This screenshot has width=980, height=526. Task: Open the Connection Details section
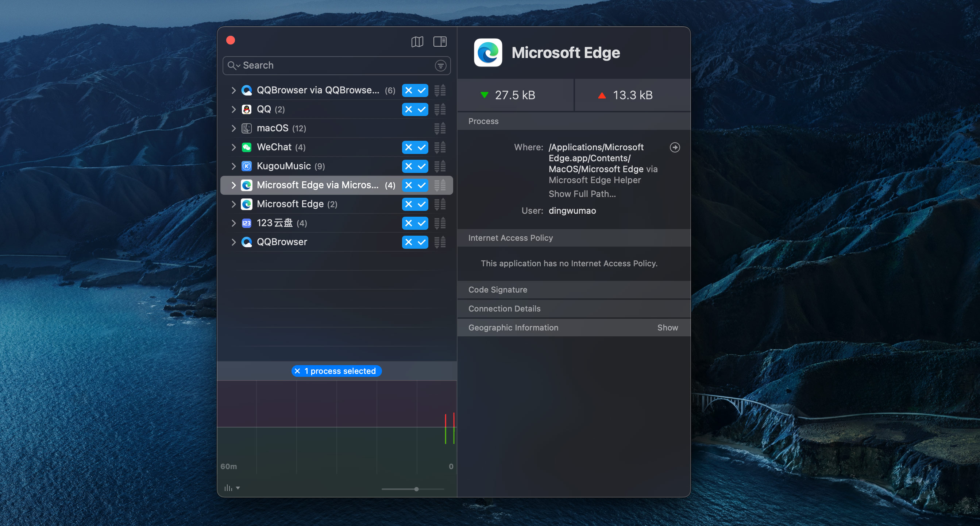(504, 309)
